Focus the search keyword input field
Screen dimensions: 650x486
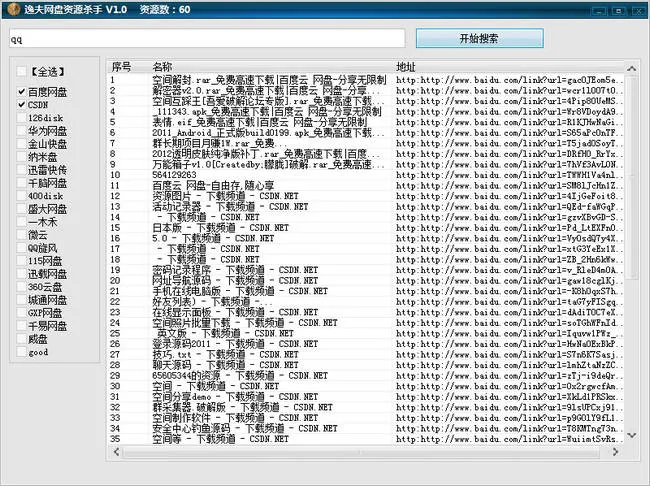pos(207,39)
